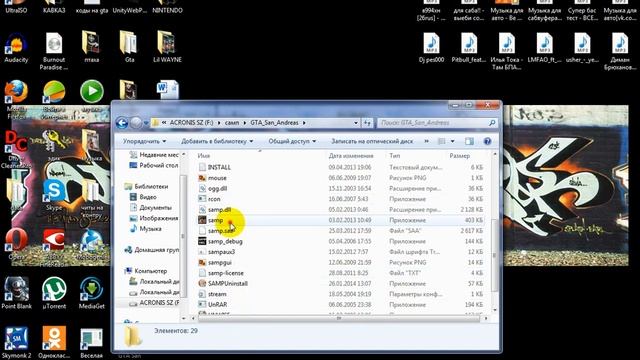Screen dimensions: 640x360
Task: Open Skype desktop icon
Action: click(x=54, y=195)
